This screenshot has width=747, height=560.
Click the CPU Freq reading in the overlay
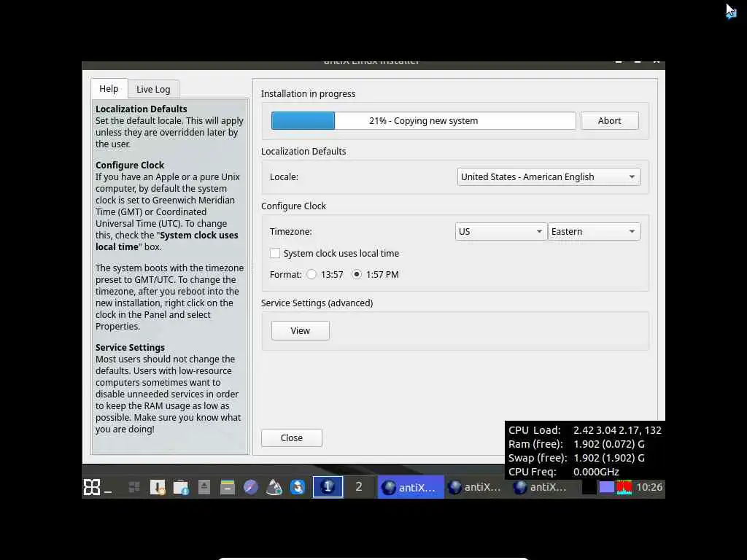click(564, 472)
